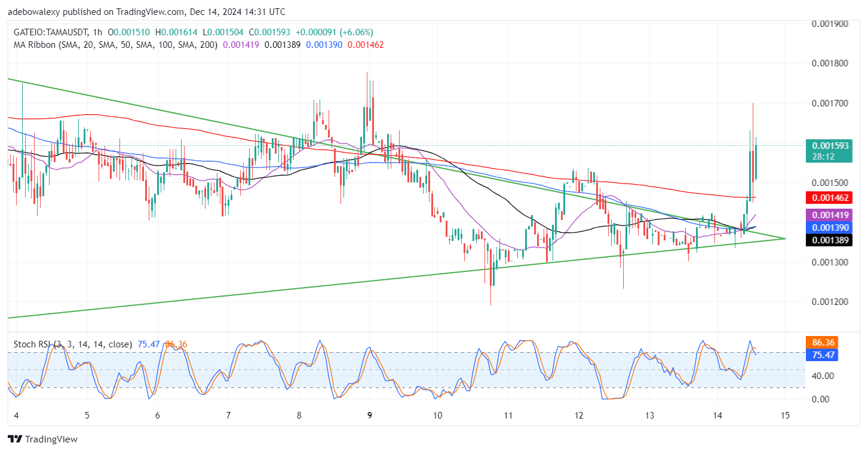Click date 13 on the time axis

tap(650, 416)
